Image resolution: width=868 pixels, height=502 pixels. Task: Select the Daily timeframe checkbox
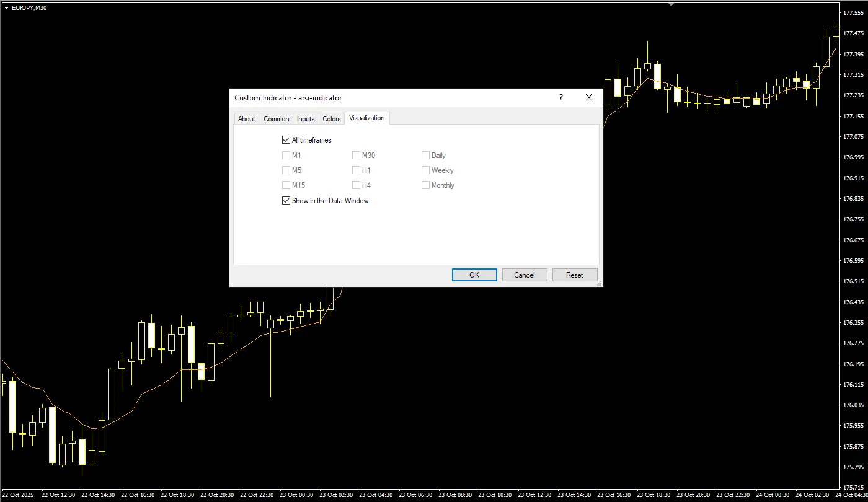coord(426,156)
